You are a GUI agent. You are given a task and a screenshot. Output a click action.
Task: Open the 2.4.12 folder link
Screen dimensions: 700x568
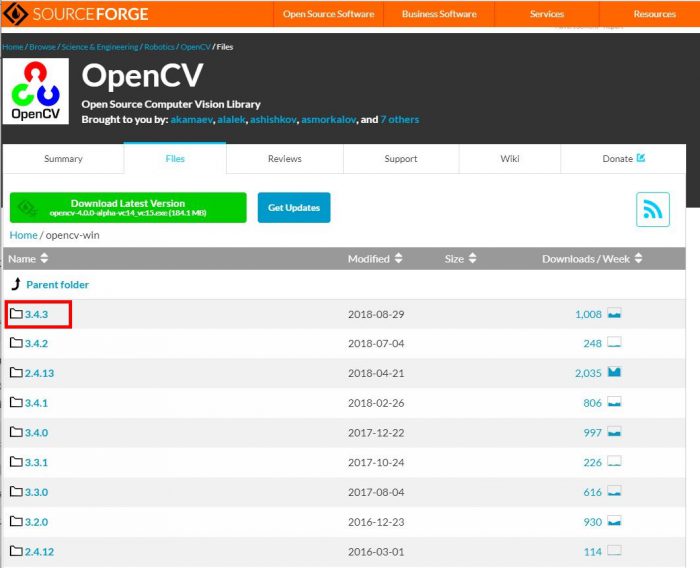tap(39, 551)
